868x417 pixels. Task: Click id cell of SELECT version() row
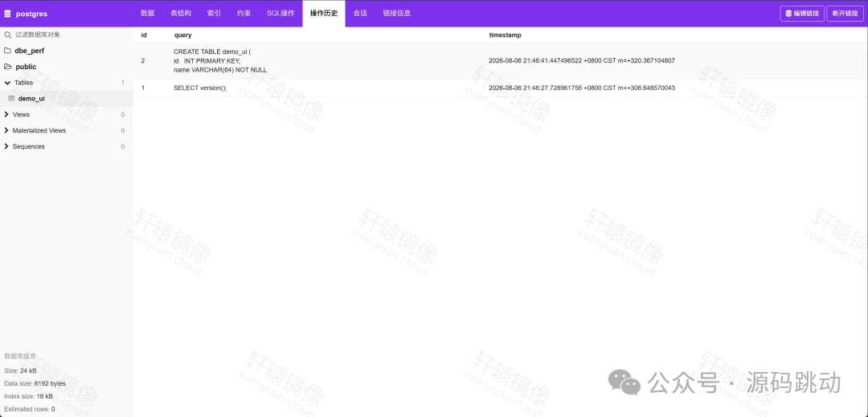(x=143, y=88)
